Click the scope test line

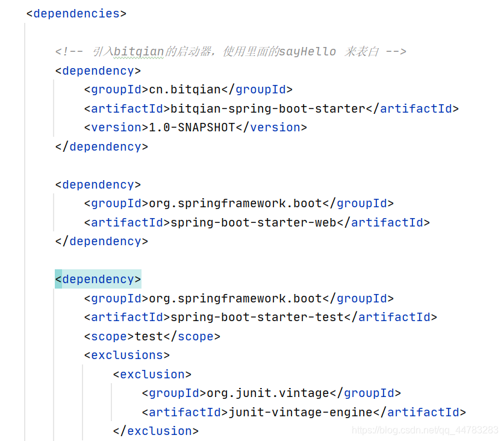[x=152, y=336]
